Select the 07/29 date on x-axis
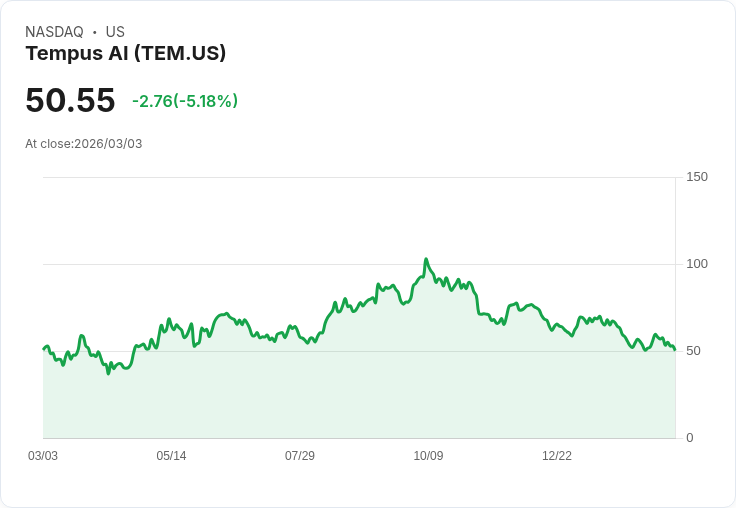This screenshot has height=508, width=736. (300, 456)
